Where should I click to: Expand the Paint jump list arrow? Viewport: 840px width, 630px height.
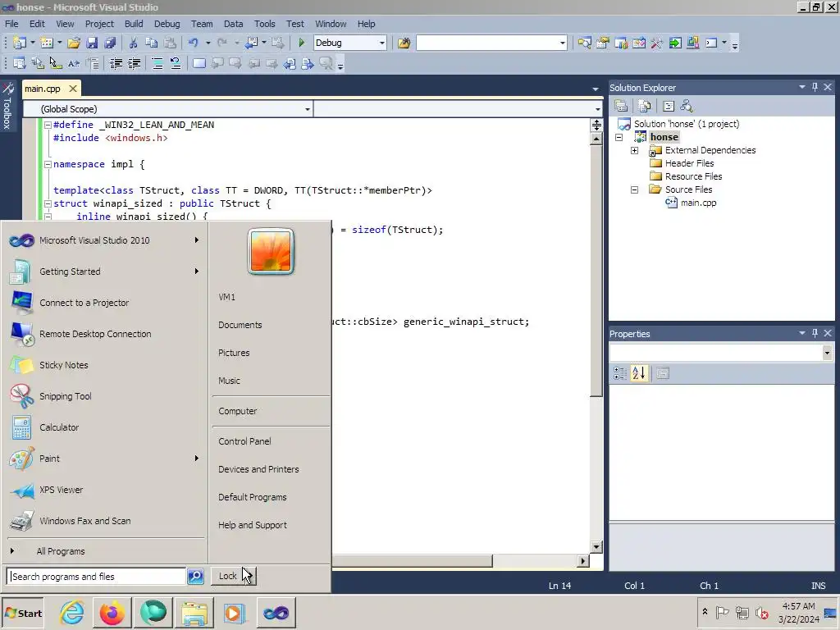197,458
